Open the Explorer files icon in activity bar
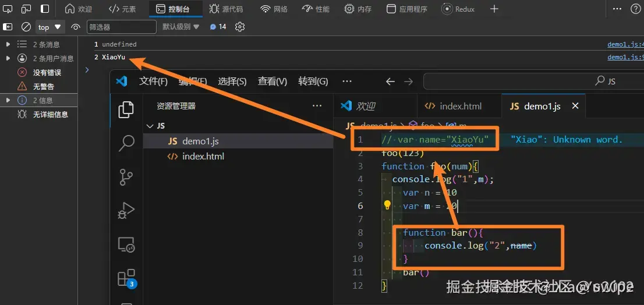Viewport: 644px width, 305px height. (126, 109)
